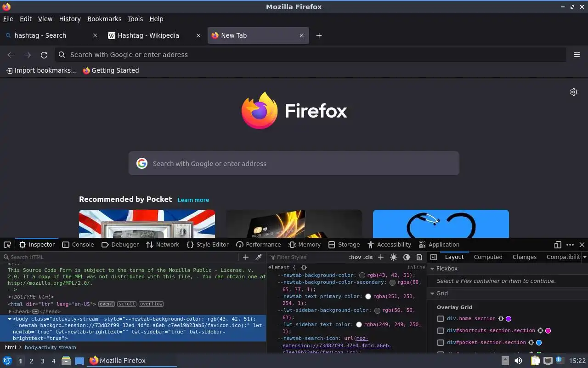The height and width of the screenshot is (368, 588).
Task: Open the file manager taskbar icon
Action: coord(66,361)
